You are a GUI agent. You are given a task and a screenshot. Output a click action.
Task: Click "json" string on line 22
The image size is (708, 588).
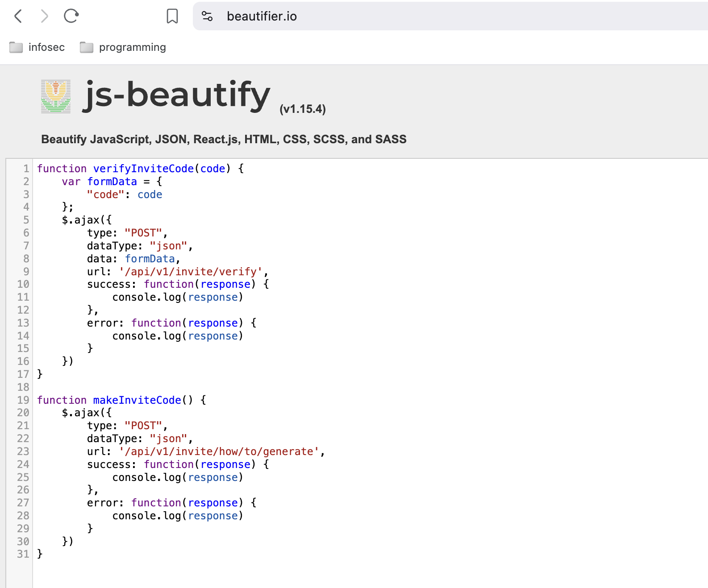tap(168, 439)
